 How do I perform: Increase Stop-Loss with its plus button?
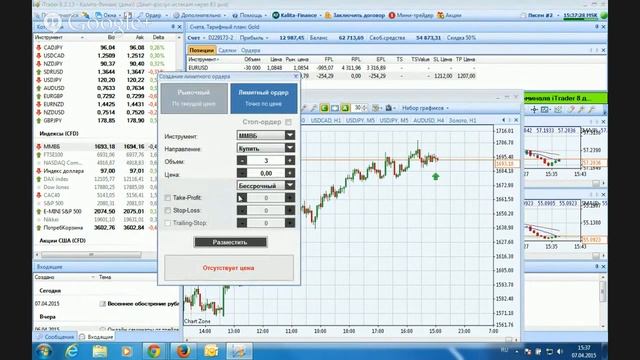click(x=290, y=211)
